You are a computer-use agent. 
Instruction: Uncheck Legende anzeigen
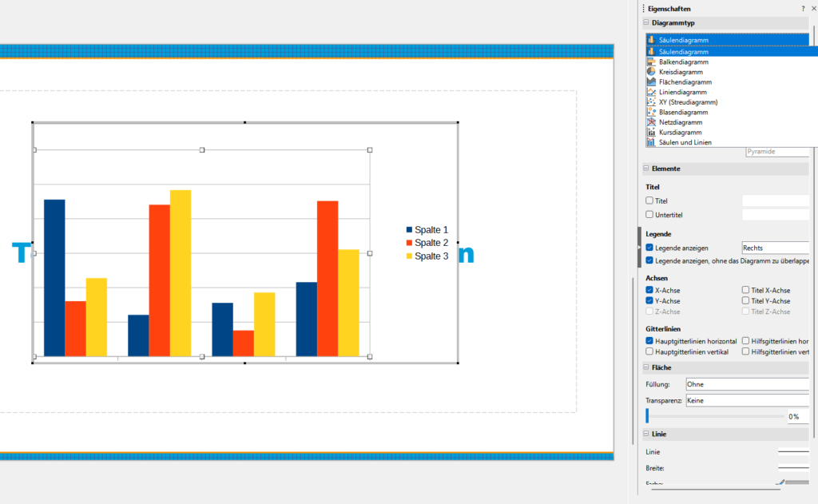click(649, 248)
